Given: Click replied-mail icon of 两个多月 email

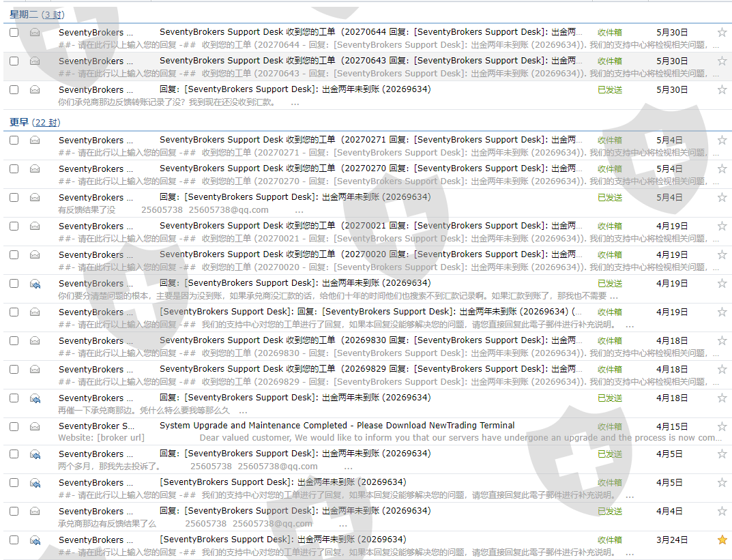Looking at the screenshot, I should point(35,454).
